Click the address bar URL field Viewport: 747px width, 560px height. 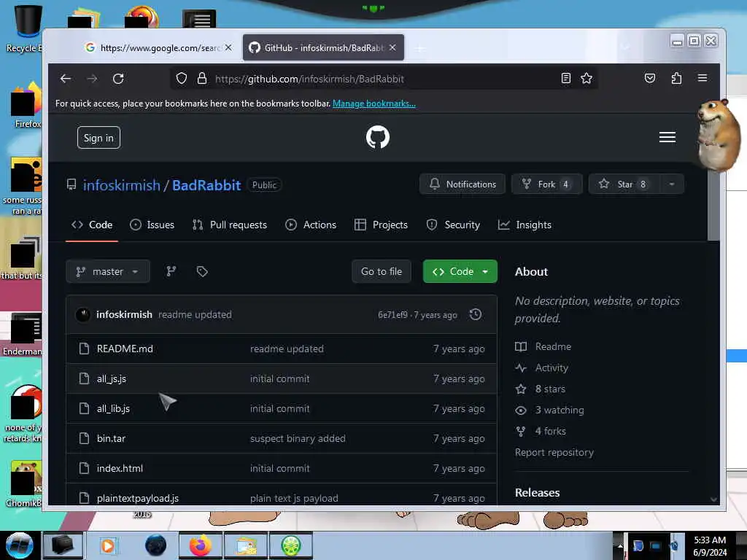384,79
